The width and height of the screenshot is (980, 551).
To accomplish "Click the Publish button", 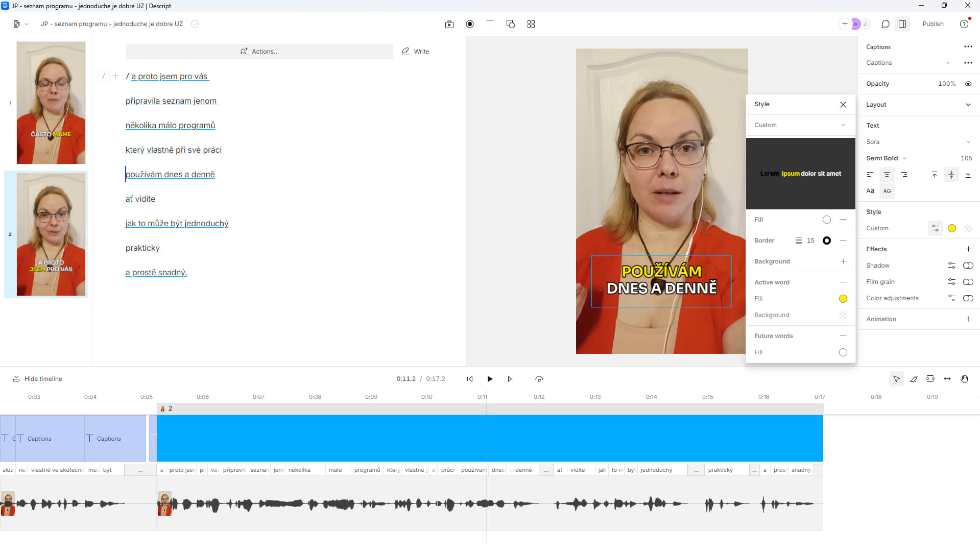I will click(933, 24).
